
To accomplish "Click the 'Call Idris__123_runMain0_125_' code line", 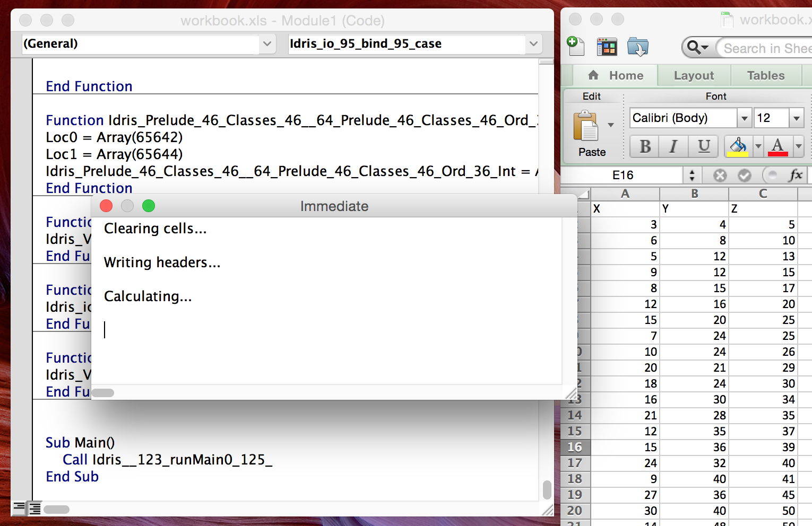I will point(167,460).
